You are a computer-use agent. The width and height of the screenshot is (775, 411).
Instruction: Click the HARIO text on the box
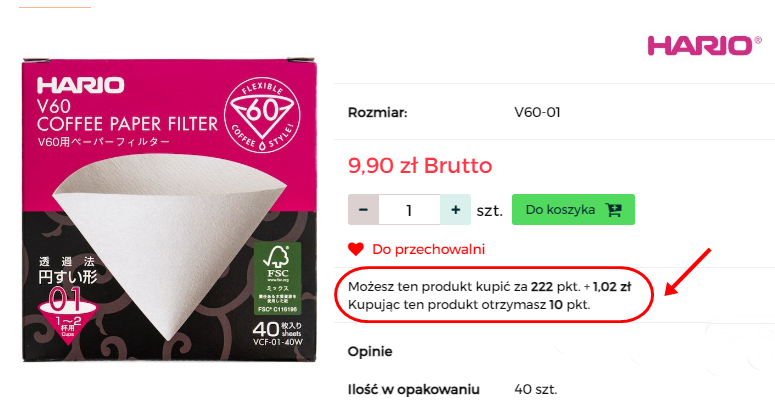(81, 85)
